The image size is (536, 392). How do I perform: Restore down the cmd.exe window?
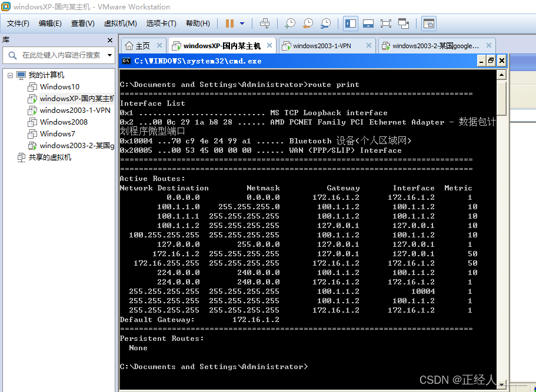(x=491, y=61)
